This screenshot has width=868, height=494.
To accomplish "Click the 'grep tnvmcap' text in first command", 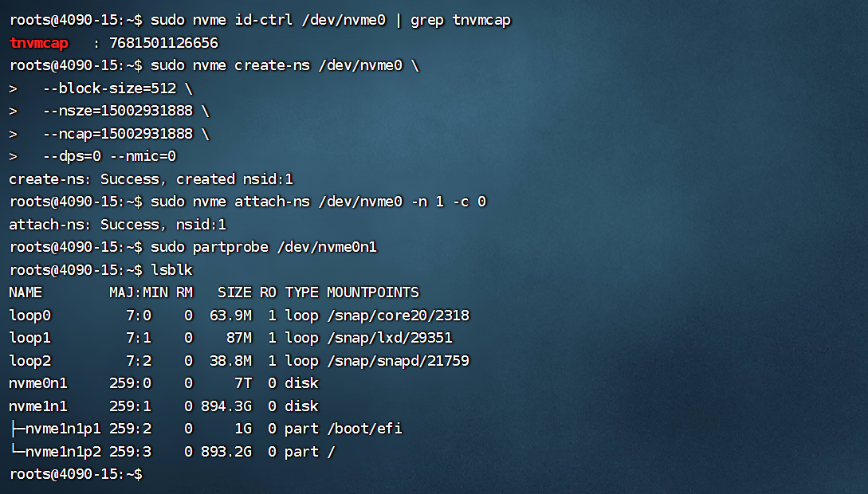I will (x=461, y=20).
